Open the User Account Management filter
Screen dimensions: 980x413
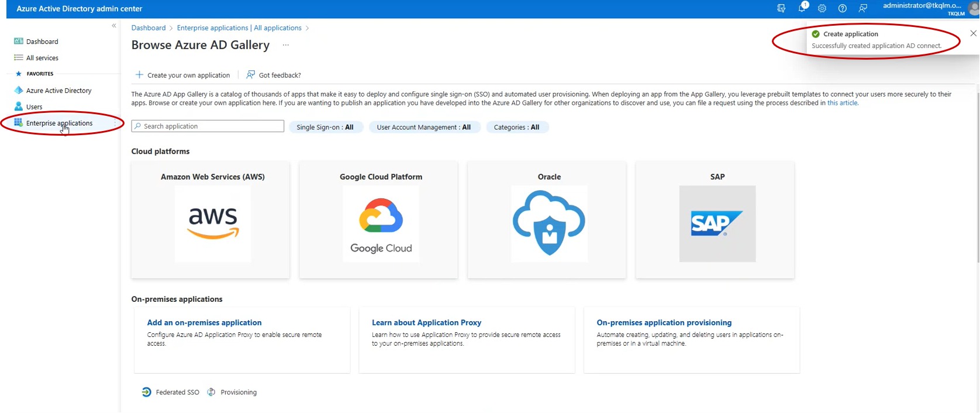[x=425, y=127]
